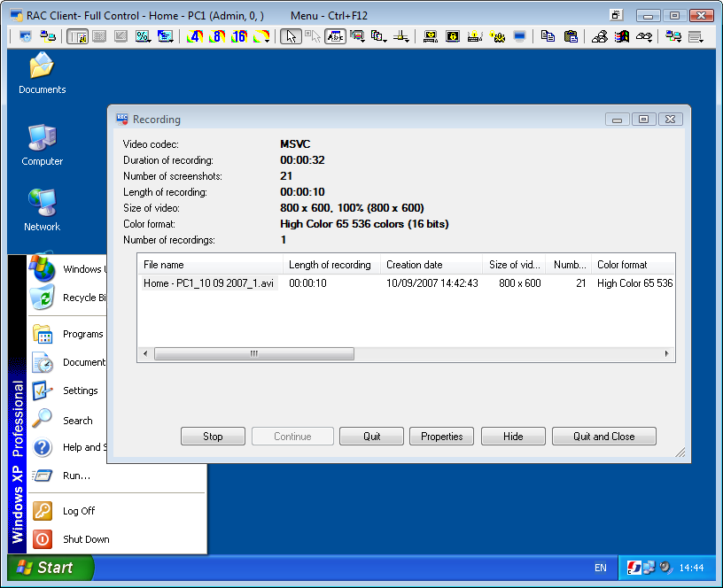
Task: Select Log Off in the Start menu
Action: (117, 511)
